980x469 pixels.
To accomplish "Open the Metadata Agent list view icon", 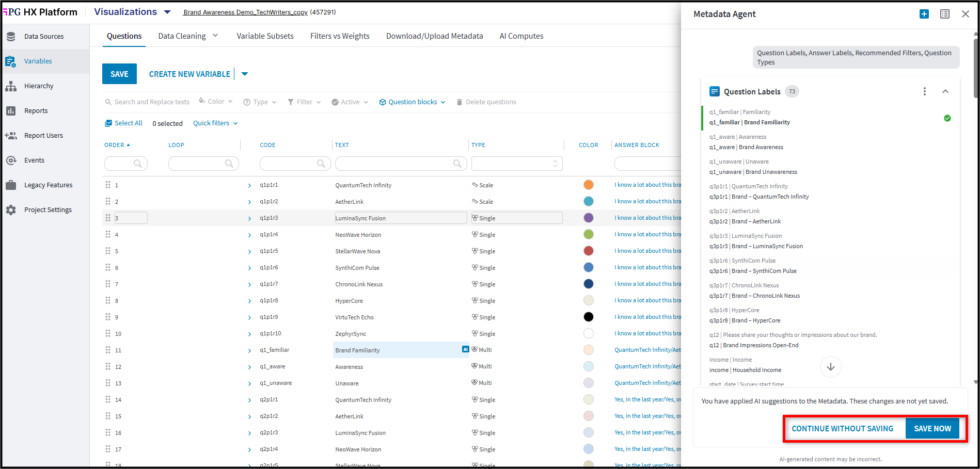I will coord(945,14).
